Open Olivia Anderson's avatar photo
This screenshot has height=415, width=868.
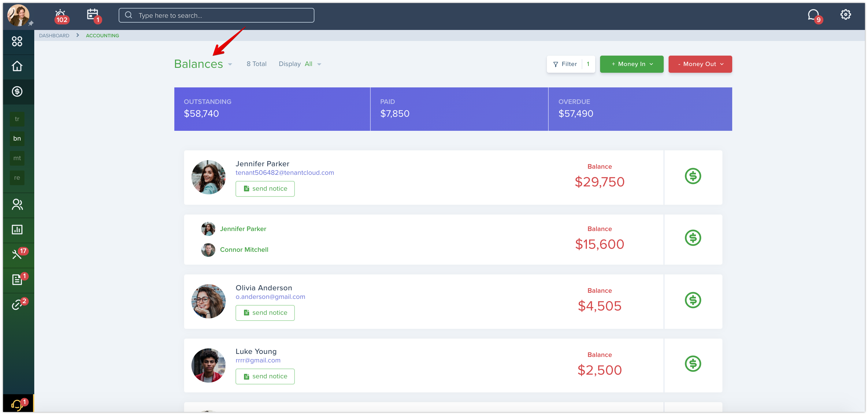(x=208, y=301)
